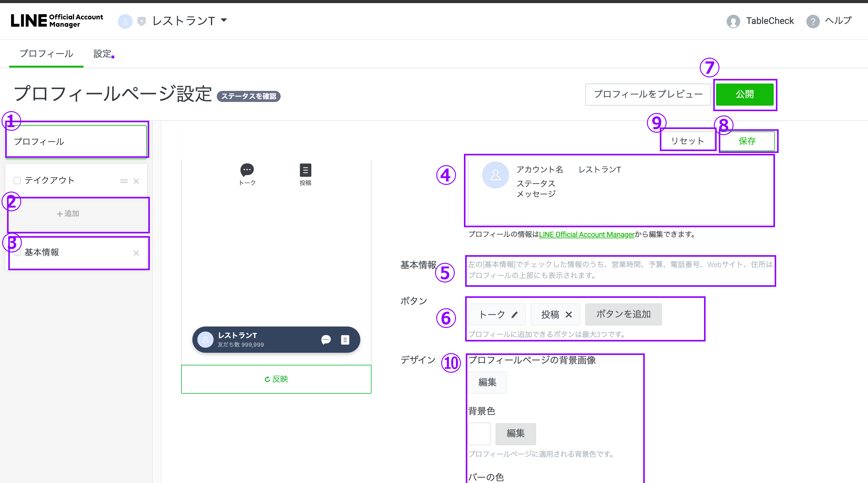The image size is (868, 483).
Task: Check the テイクアウト checkbox
Action: 17,181
